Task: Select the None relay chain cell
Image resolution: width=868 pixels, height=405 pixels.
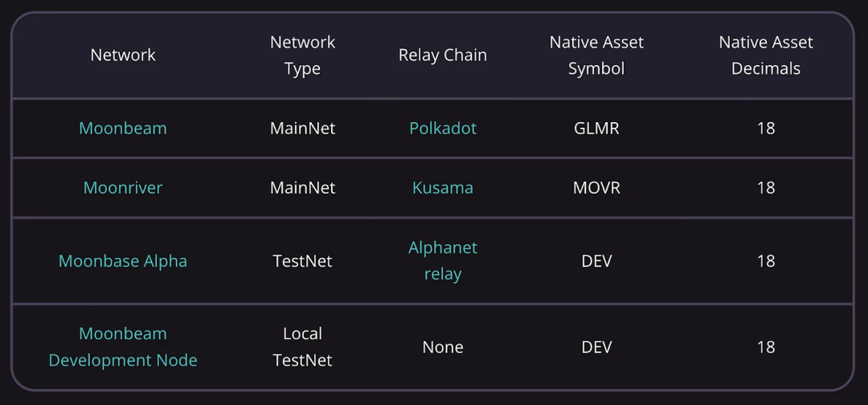Action: click(x=443, y=347)
